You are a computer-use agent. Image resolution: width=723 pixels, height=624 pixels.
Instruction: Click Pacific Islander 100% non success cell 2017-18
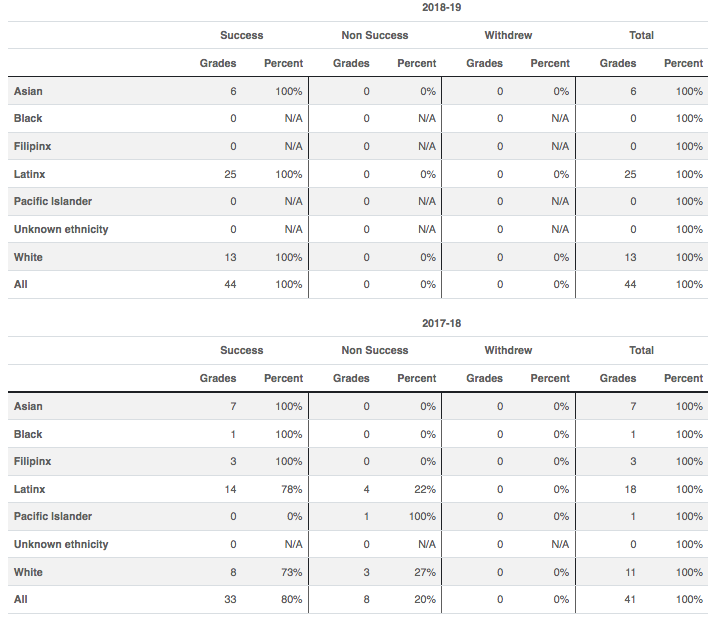click(420, 517)
